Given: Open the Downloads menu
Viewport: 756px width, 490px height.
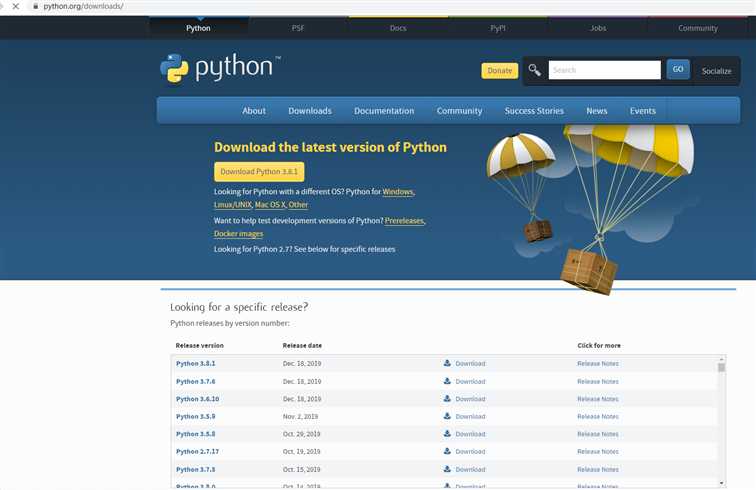Looking at the screenshot, I should pos(310,110).
